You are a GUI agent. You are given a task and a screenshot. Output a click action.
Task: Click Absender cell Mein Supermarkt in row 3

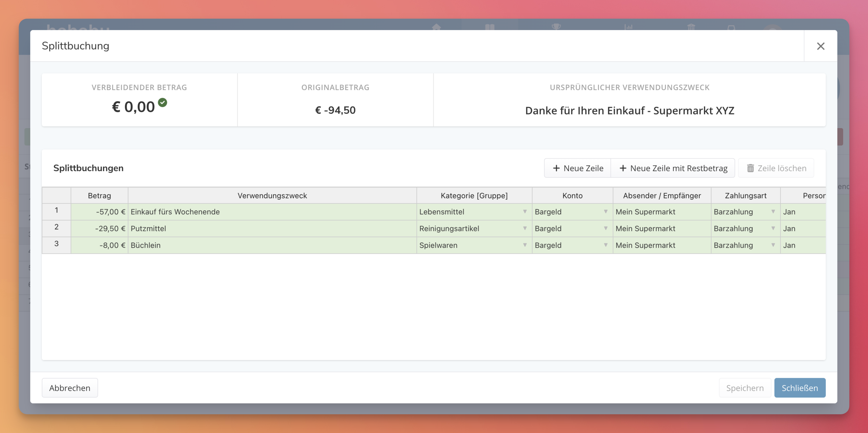coord(661,245)
